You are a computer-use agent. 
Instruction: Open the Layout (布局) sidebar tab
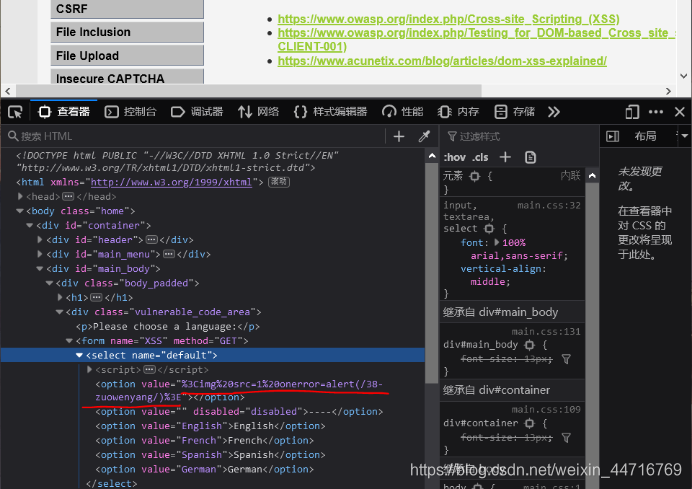point(645,136)
